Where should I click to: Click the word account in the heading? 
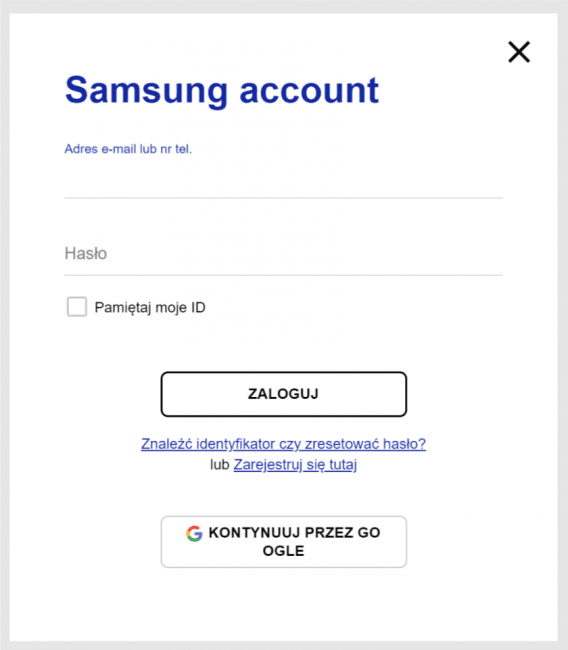tap(309, 90)
